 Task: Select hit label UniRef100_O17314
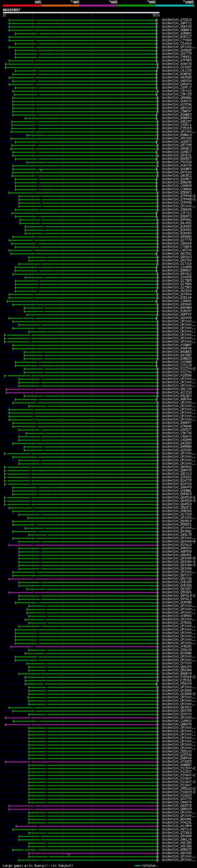[x=177, y=264]
